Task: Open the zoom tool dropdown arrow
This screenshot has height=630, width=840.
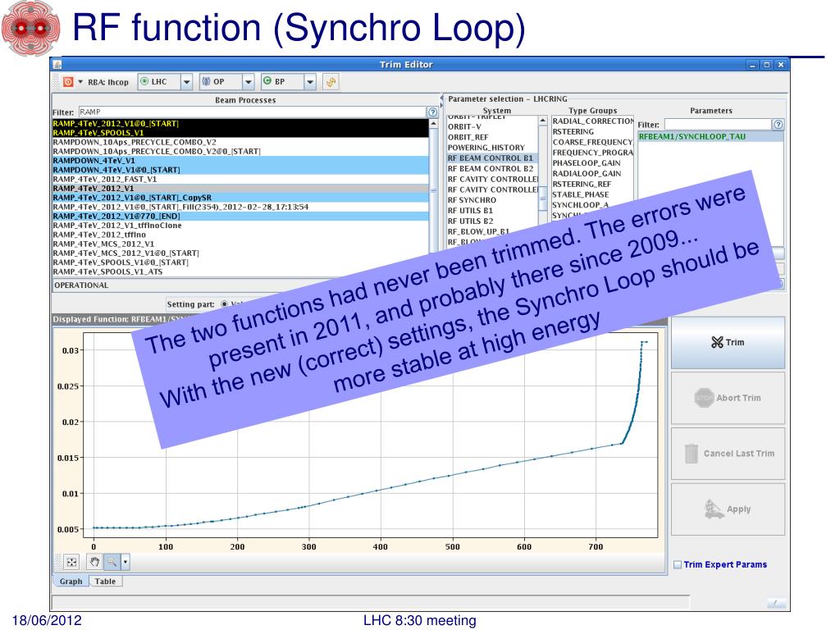Action: [x=126, y=562]
